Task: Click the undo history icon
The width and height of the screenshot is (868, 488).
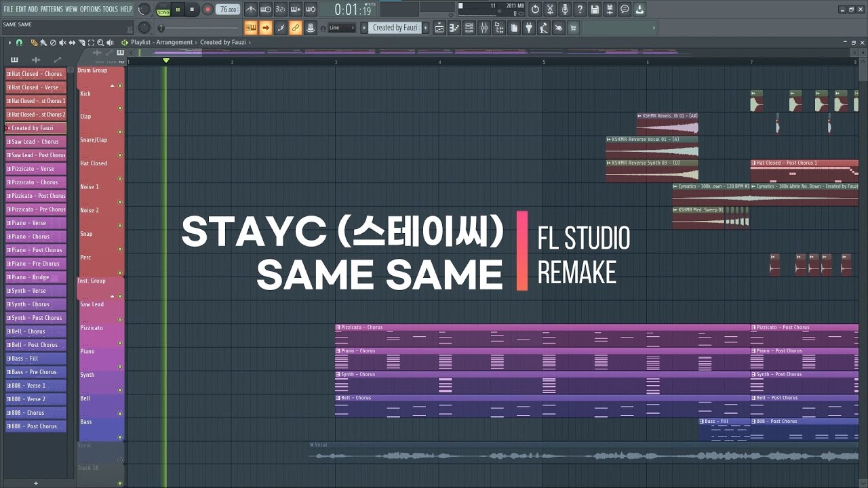Action: tap(535, 9)
